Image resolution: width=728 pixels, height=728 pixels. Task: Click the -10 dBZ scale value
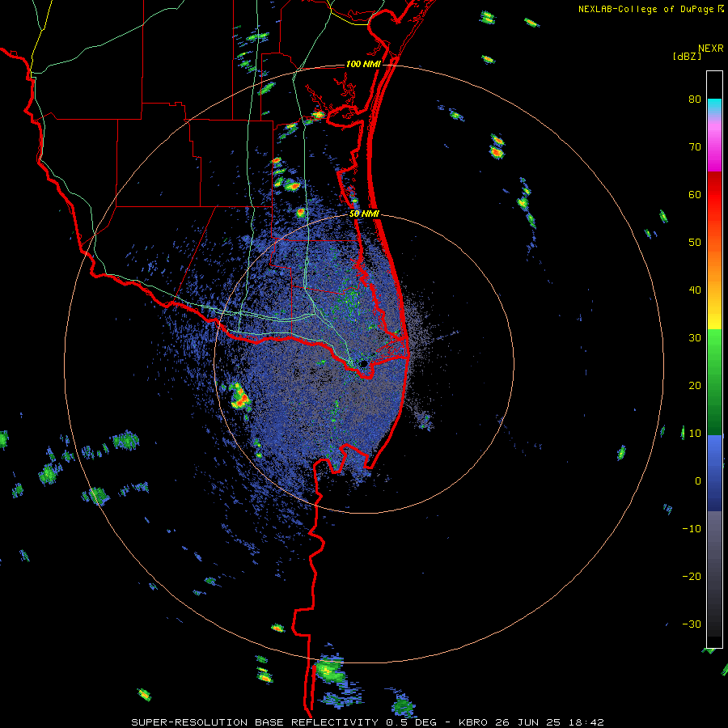[x=692, y=529]
